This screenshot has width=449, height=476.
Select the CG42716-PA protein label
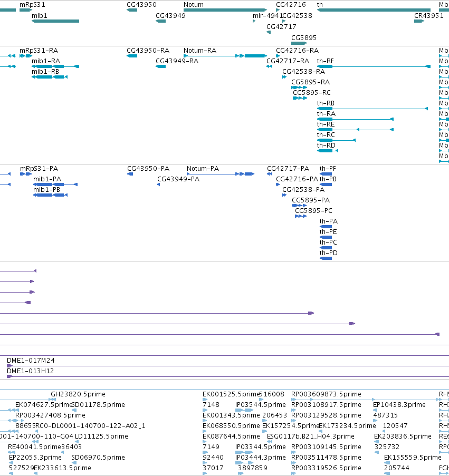coord(297,179)
